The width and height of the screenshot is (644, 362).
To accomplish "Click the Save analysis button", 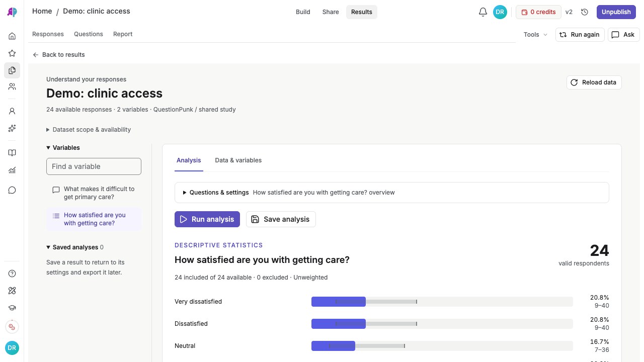I will pos(281,219).
